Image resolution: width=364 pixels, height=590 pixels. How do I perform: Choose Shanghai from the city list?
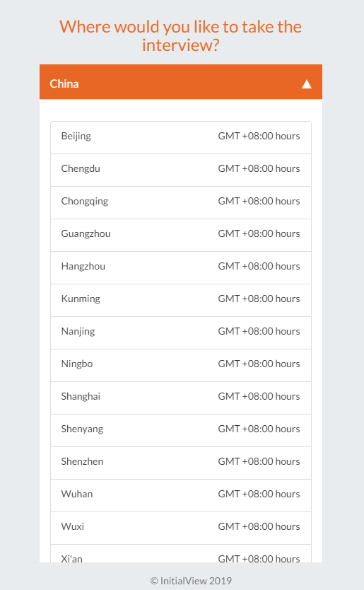tap(181, 398)
